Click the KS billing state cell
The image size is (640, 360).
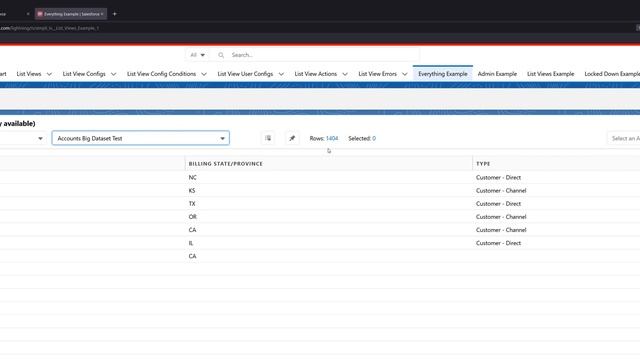pyautogui.click(x=192, y=191)
